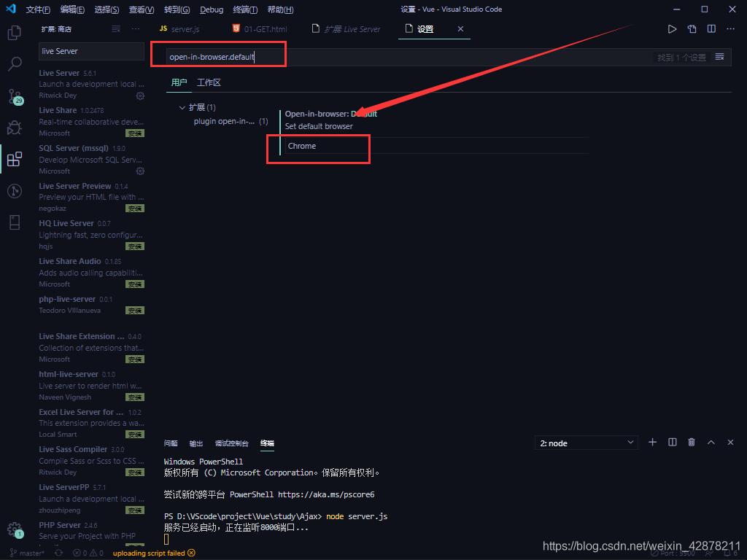Open the Extensions view icon
This screenshot has height=560, width=747.
click(x=15, y=159)
